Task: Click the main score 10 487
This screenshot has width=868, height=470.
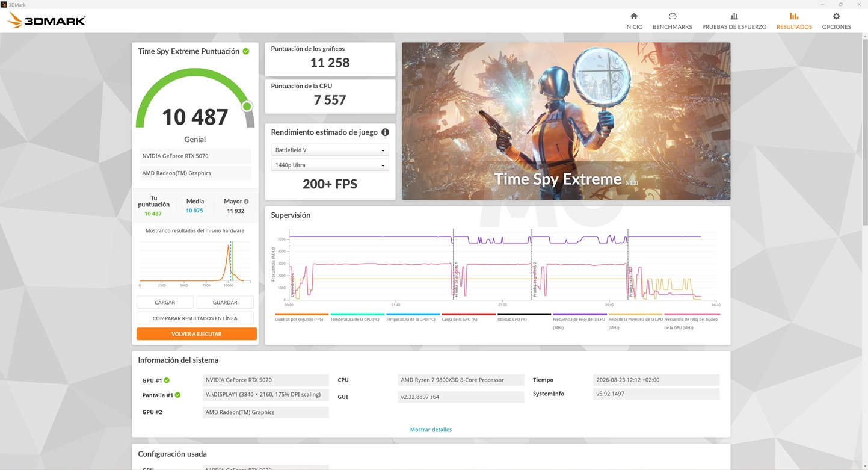Action: pyautogui.click(x=195, y=117)
